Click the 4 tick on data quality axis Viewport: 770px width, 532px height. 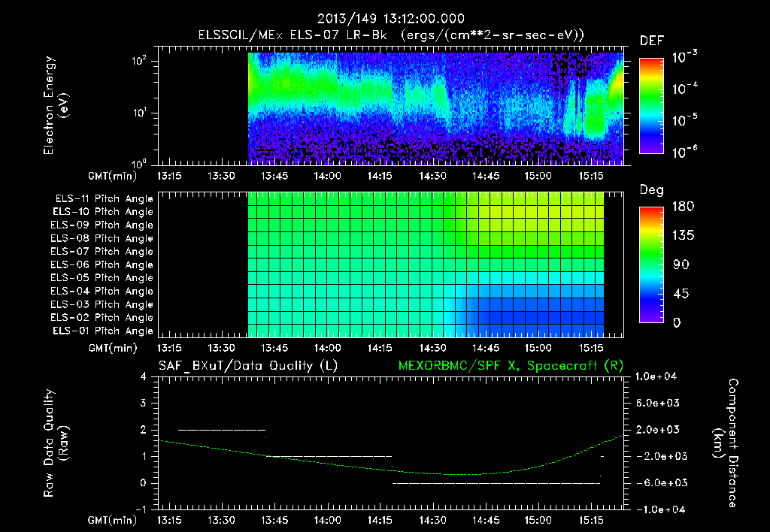(x=144, y=377)
